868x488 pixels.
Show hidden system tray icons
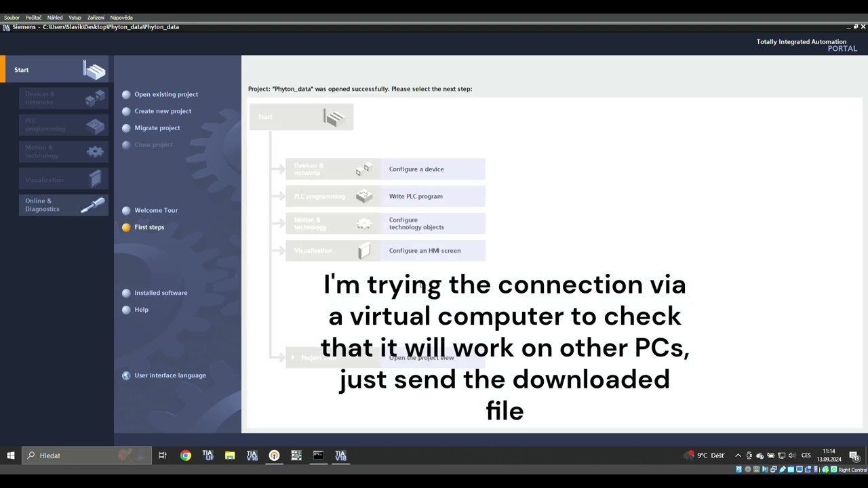click(738, 455)
